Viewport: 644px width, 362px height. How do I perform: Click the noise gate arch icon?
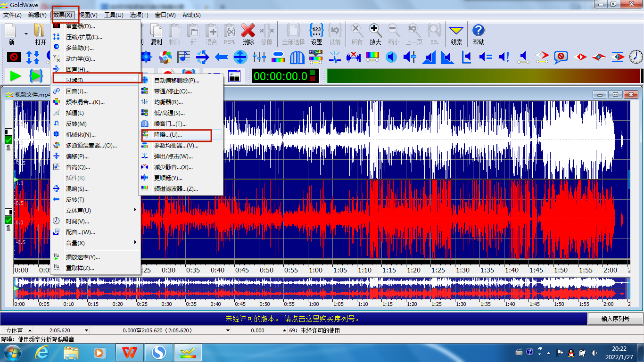pyautogui.click(x=297, y=58)
